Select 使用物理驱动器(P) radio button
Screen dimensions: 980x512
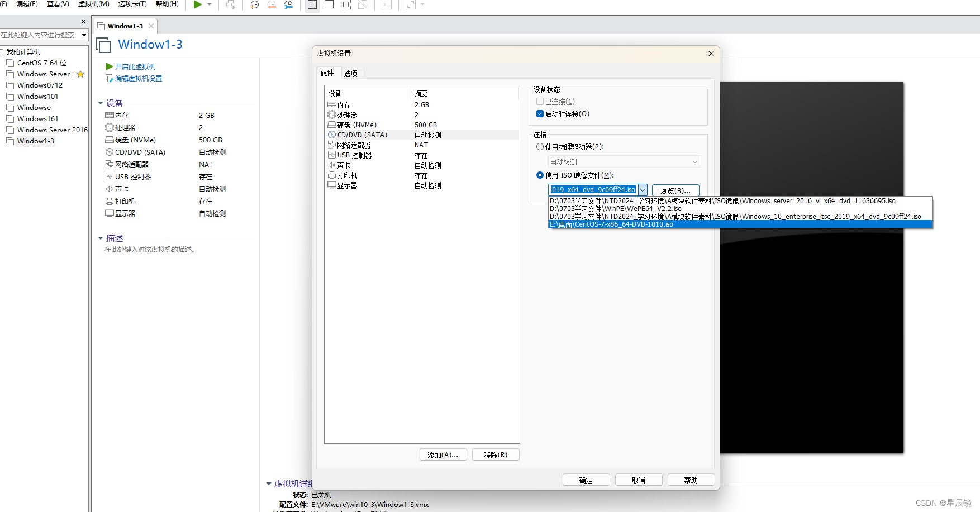click(540, 147)
